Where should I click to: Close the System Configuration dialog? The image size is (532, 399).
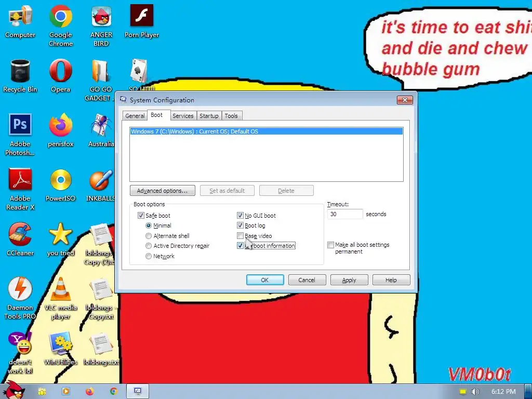[405, 100]
